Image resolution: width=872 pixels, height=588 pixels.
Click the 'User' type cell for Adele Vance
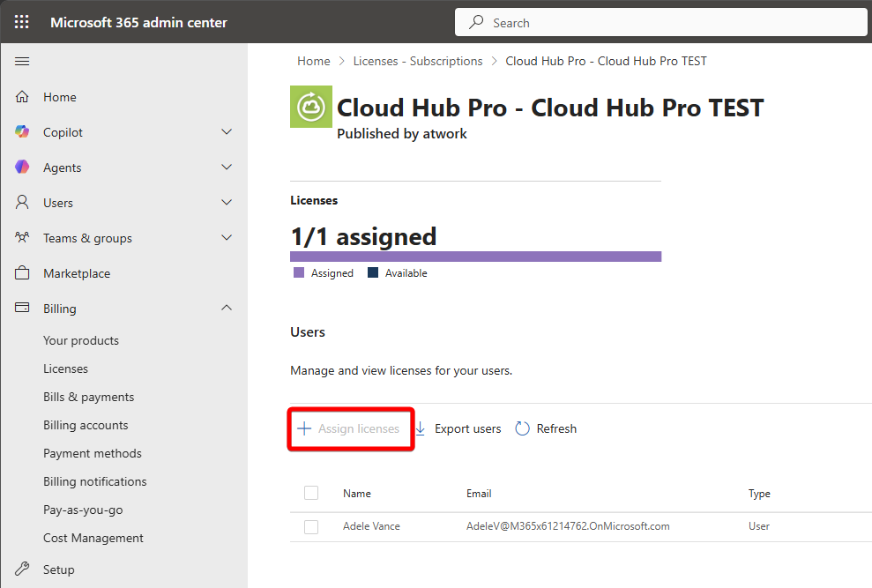(x=759, y=526)
